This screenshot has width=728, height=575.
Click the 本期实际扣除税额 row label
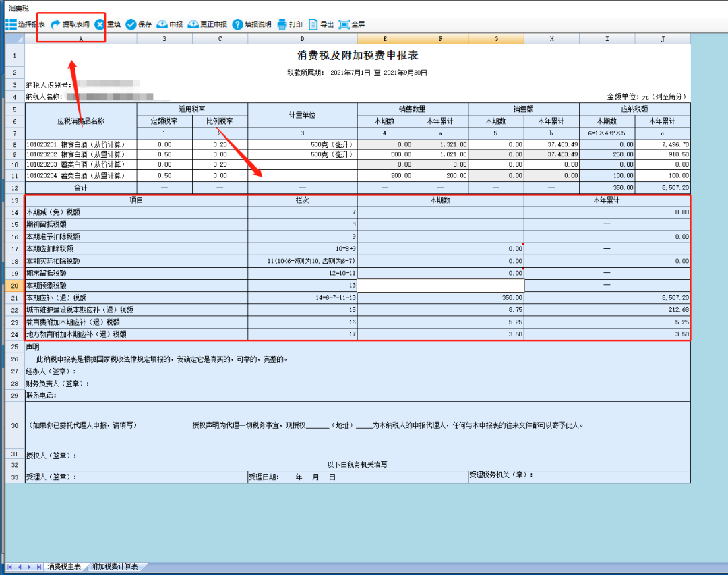click(53, 261)
